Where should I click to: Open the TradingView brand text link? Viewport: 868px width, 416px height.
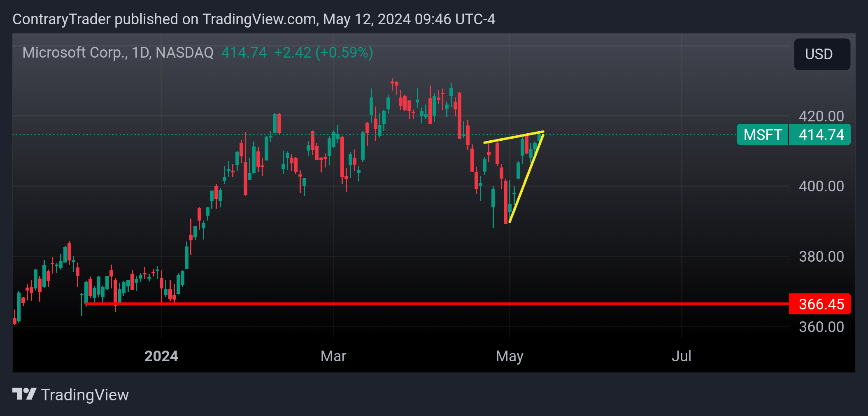85,395
